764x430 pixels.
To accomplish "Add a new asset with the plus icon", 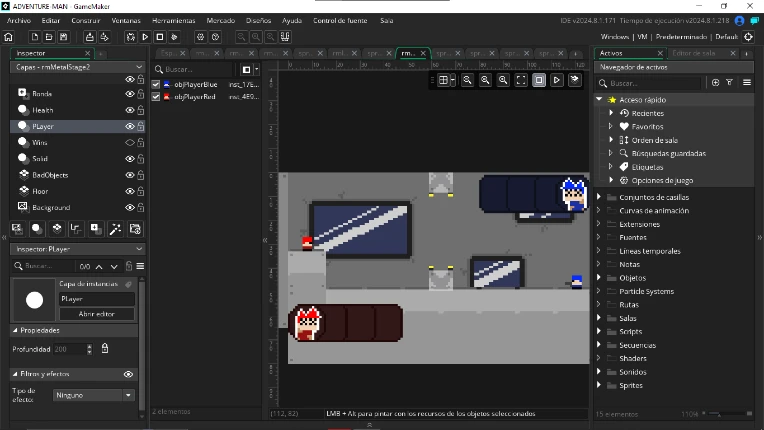I will 715,83.
